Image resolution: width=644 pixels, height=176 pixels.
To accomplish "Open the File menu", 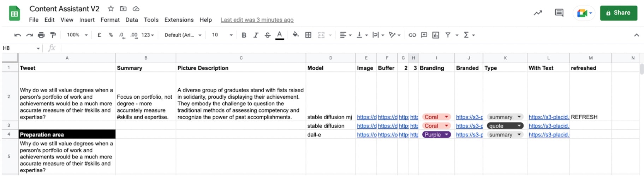I will coord(34,20).
